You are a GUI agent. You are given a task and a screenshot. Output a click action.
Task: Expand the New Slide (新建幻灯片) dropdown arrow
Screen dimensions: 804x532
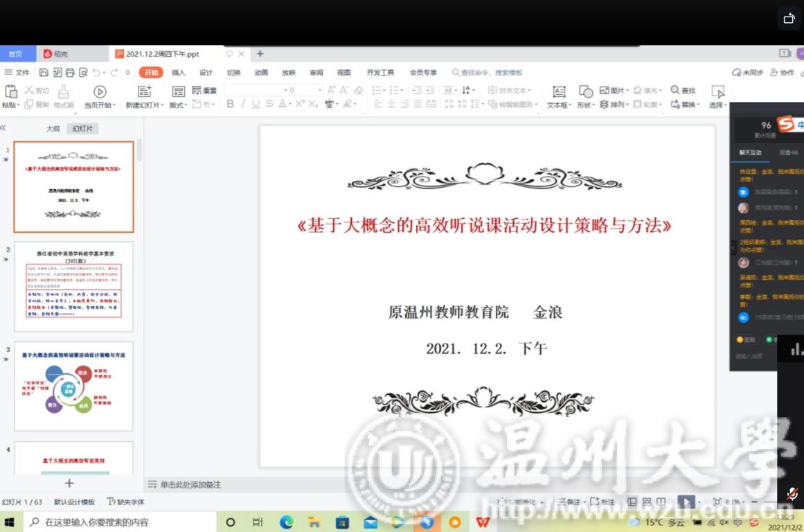pos(162,105)
